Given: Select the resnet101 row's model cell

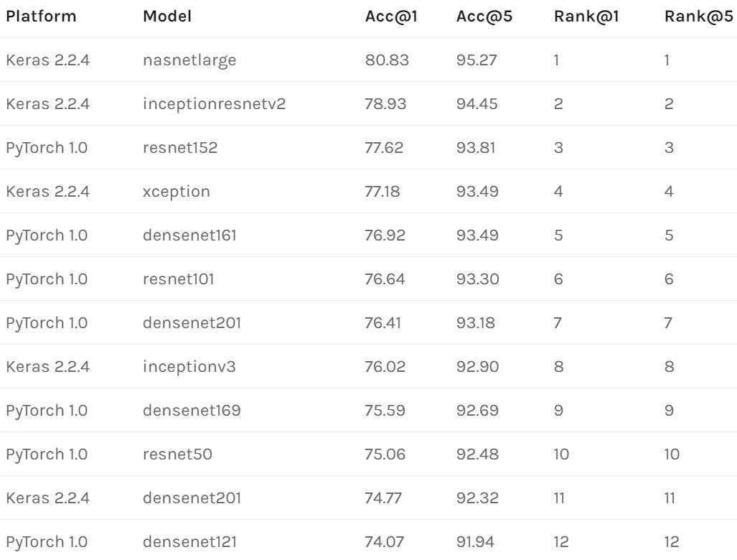Looking at the screenshot, I should tap(180, 279).
